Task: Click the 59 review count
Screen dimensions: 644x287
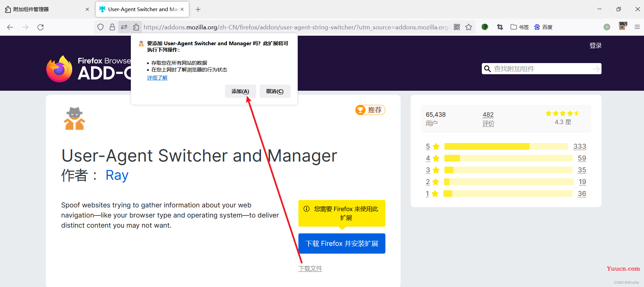Action: pos(582,158)
